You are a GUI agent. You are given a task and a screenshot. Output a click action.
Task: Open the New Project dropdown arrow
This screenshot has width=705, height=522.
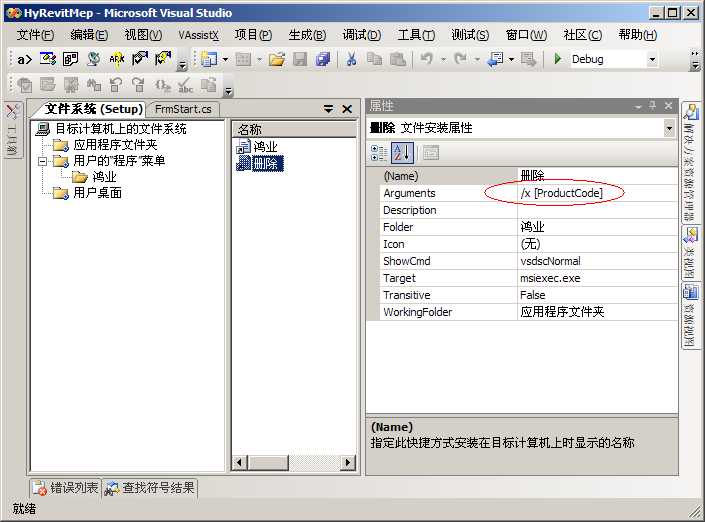225,59
